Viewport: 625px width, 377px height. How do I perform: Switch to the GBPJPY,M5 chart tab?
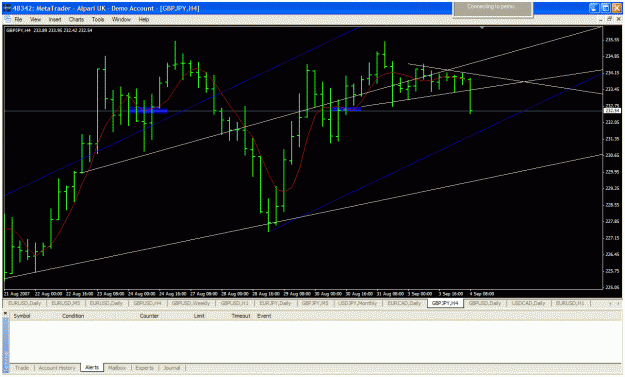click(x=315, y=303)
